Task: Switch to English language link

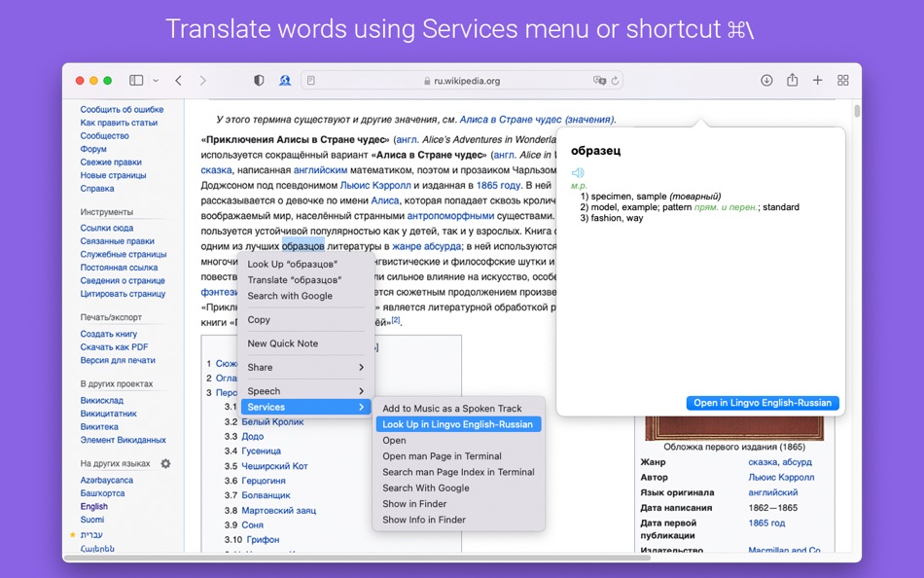Action: pyautogui.click(x=94, y=507)
